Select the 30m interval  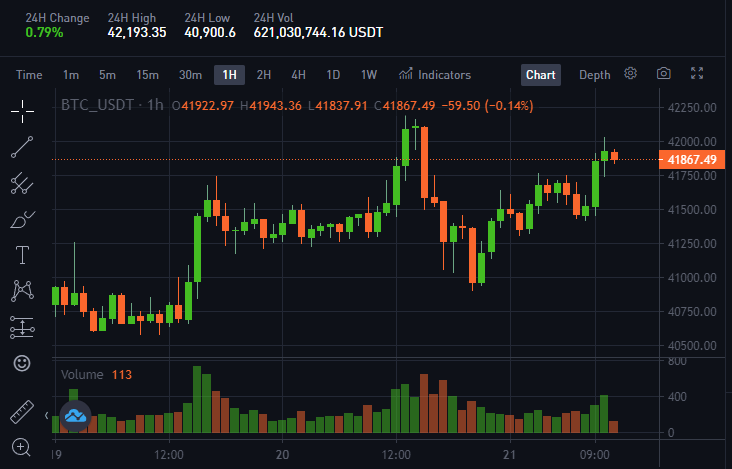(x=190, y=75)
